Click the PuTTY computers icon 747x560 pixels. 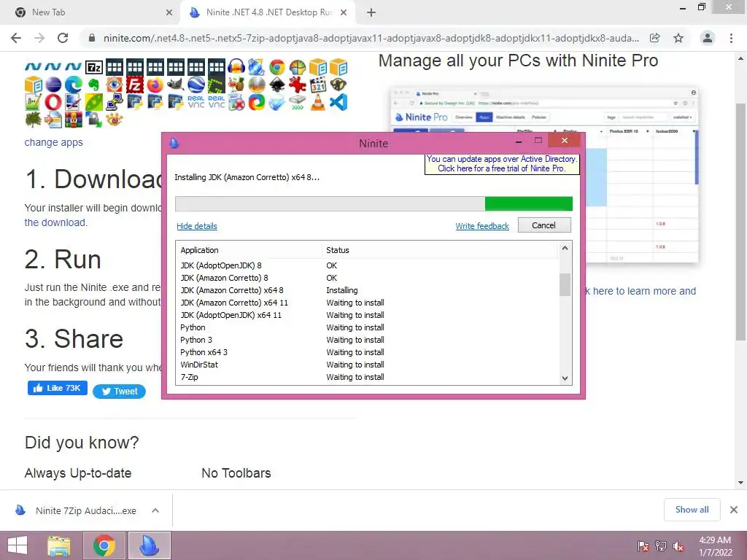tap(115, 102)
